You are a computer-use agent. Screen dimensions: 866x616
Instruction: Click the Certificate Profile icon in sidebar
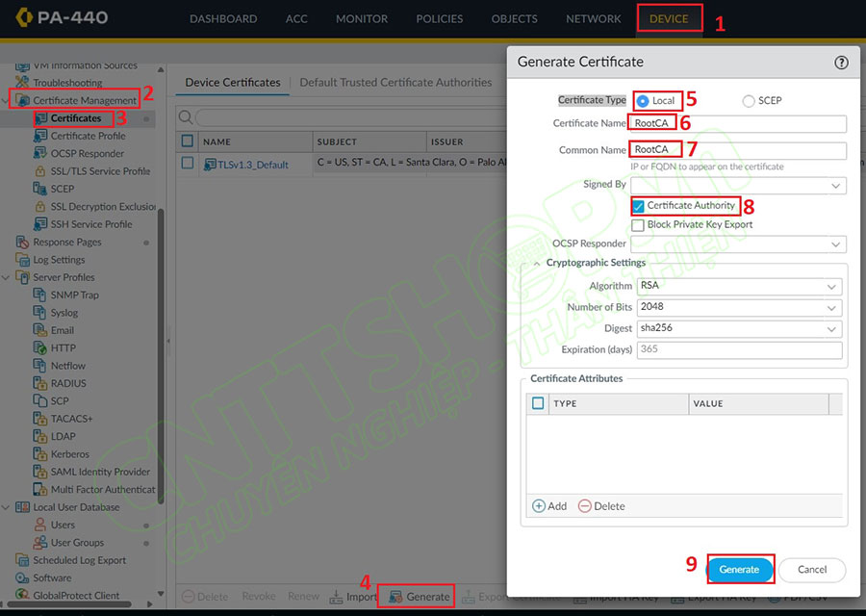40,136
